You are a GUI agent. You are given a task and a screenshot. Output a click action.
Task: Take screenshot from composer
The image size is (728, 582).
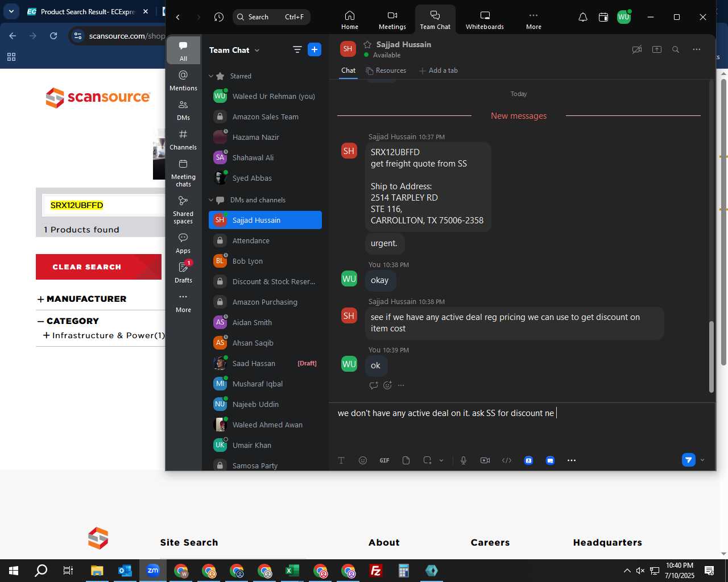point(427,460)
